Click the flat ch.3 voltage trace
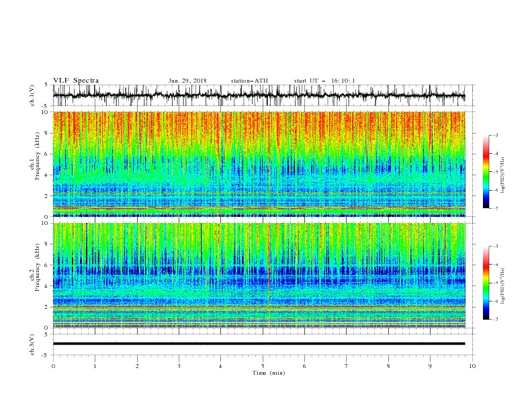The width and height of the screenshot is (532, 411). pos(259,344)
